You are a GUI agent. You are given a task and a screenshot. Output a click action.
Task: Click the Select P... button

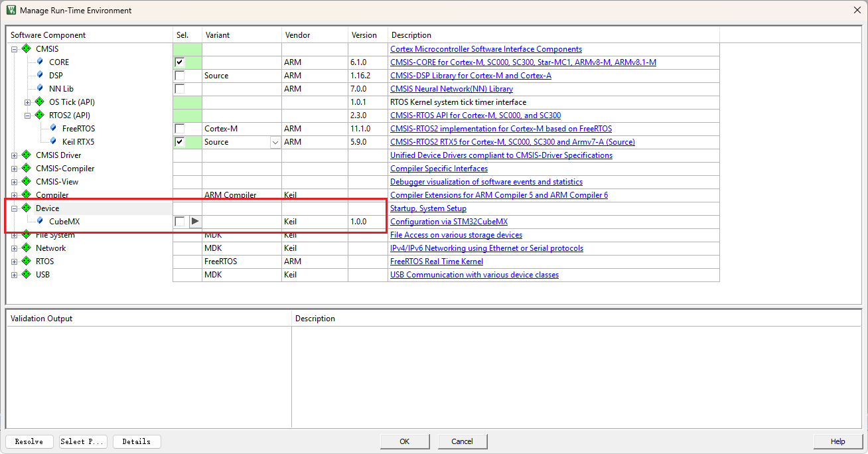pyautogui.click(x=83, y=441)
